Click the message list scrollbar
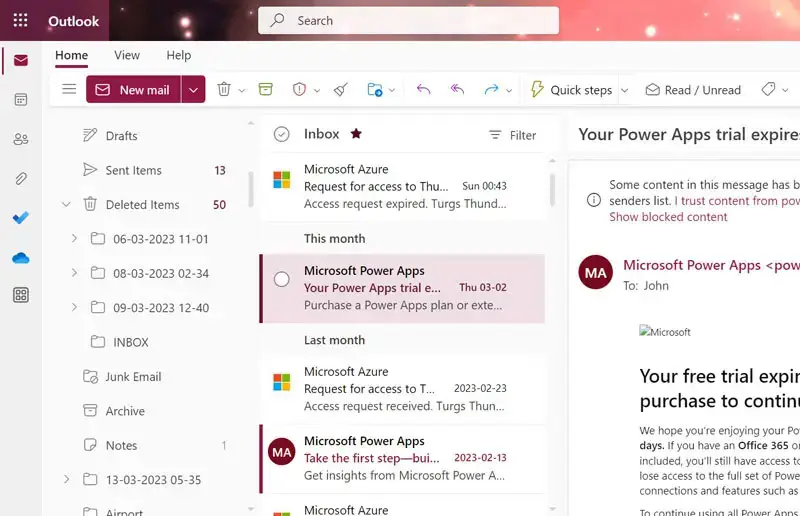The height and width of the screenshot is (516, 800). coord(552,190)
